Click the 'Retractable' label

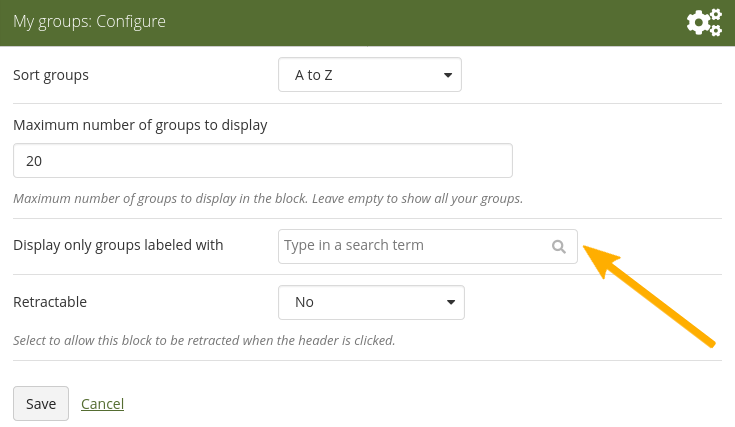coord(50,301)
